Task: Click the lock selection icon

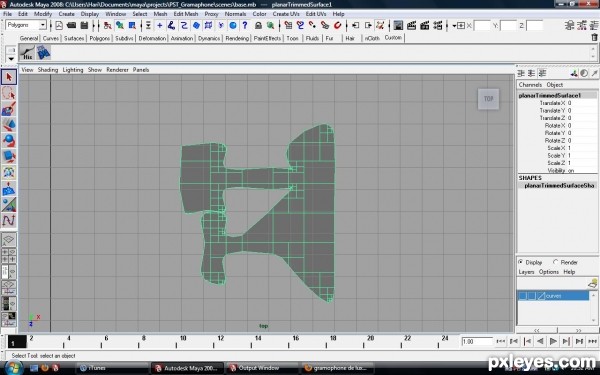Action: pyautogui.click(x=258, y=25)
